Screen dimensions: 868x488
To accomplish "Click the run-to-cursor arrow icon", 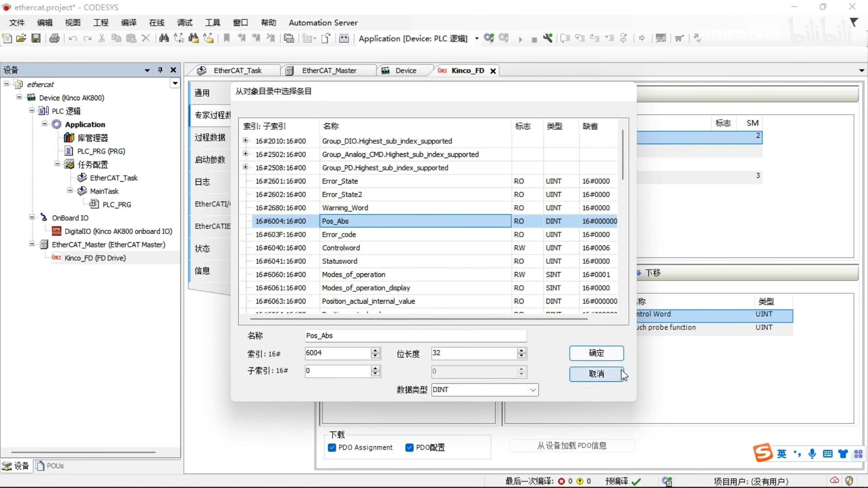I will pyautogui.click(x=610, y=38).
